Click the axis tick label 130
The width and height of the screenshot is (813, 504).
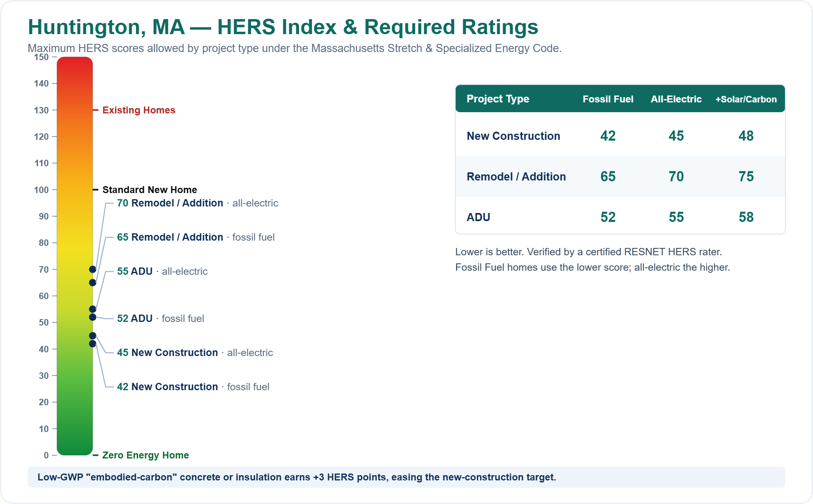41,111
